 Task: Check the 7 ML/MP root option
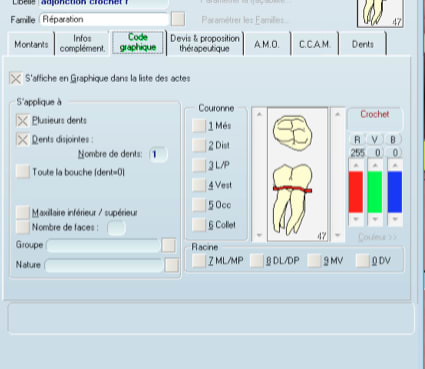tap(199, 261)
